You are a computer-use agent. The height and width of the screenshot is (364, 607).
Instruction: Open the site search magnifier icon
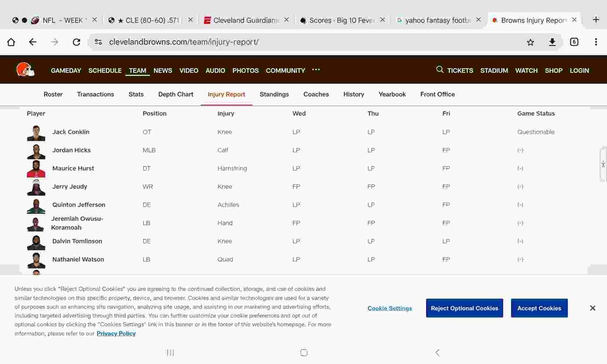coord(439,70)
